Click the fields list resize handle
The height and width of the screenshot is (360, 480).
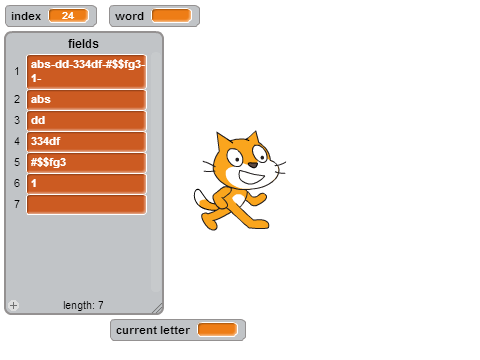(x=157, y=308)
